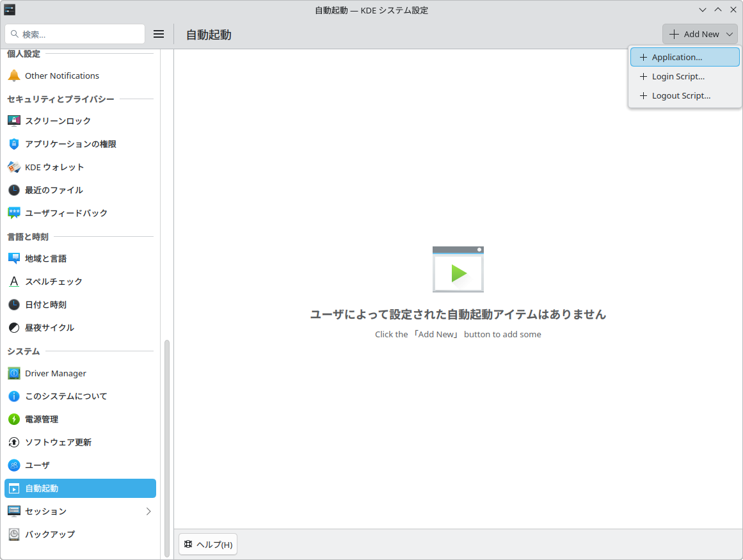Select the 地域と言語 entry

coord(80,259)
